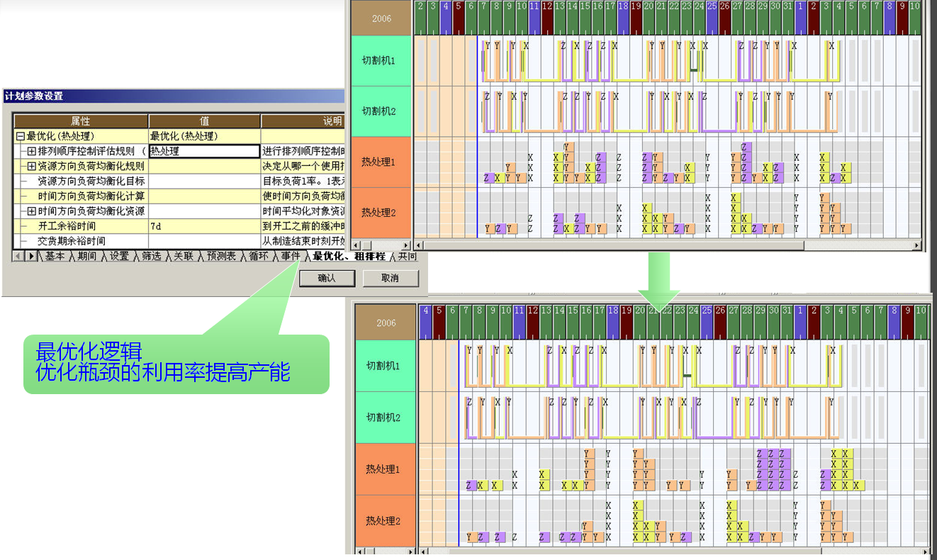Click the upper Gantt horizontal scrollbar thumb
Screen dimensions: 937x560
[x=610, y=245]
